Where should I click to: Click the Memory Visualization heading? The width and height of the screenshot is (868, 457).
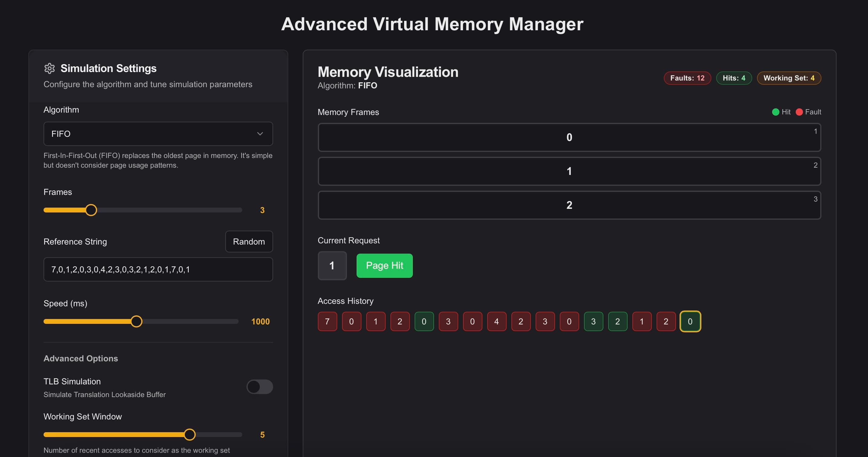pos(388,72)
